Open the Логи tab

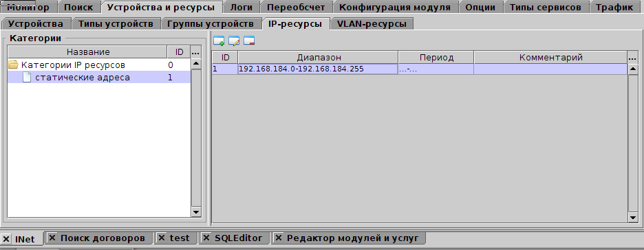coord(241,8)
